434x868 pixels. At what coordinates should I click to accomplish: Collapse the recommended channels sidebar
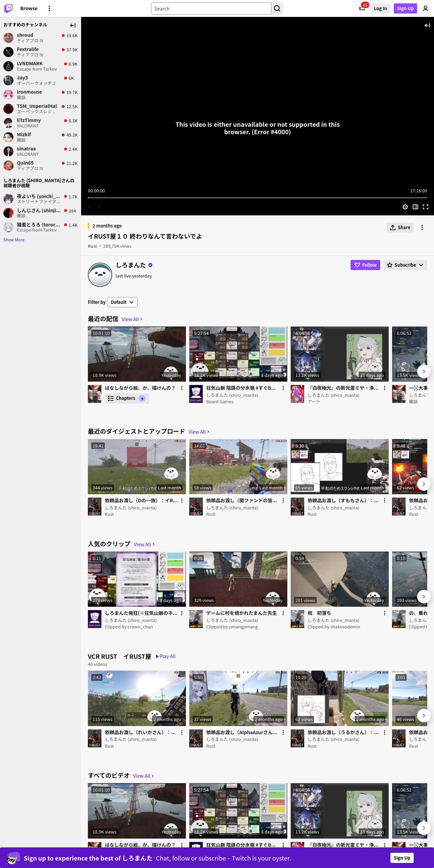point(73,25)
